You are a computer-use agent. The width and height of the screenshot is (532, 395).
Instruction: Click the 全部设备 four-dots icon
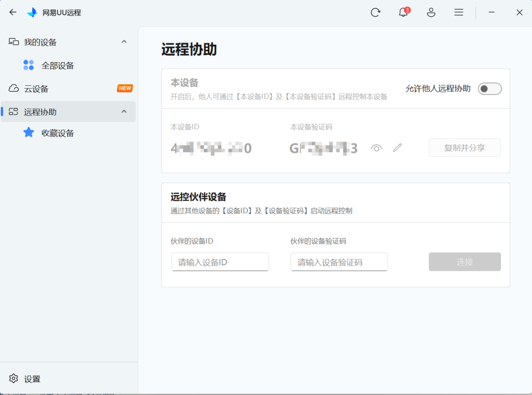[x=29, y=65]
